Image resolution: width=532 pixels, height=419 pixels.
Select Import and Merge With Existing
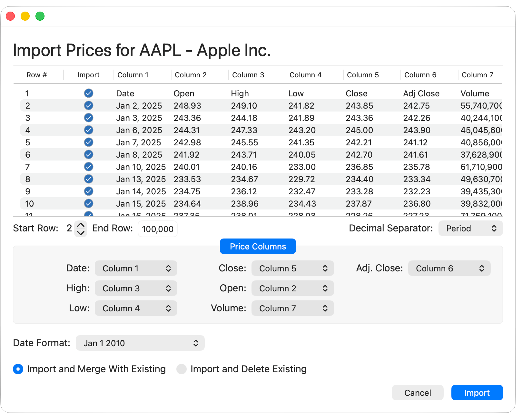click(18, 369)
